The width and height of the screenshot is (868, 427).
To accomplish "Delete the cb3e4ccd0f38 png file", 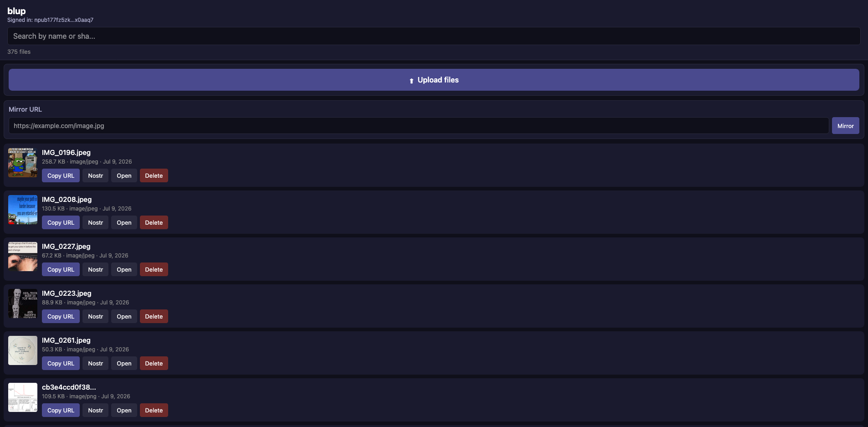I will (154, 410).
